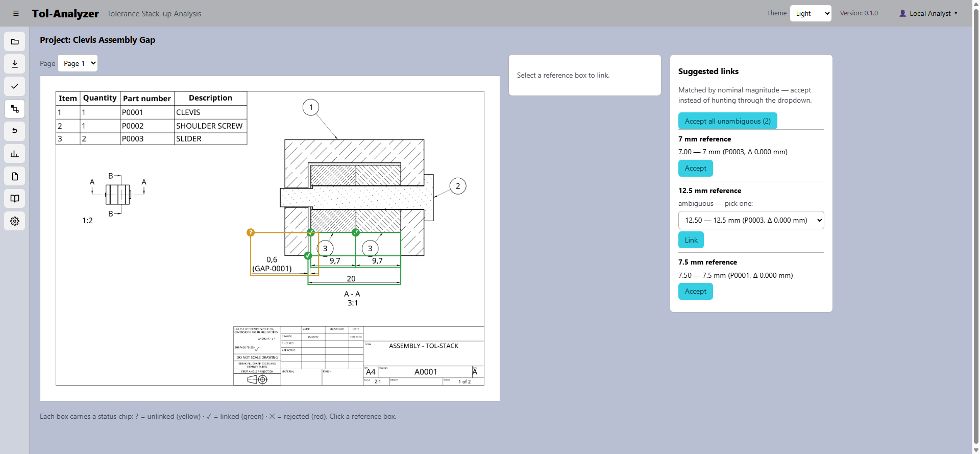The image size is (980, 454).
Task: Click the Quantity column header
Action: tap(100, 98)
